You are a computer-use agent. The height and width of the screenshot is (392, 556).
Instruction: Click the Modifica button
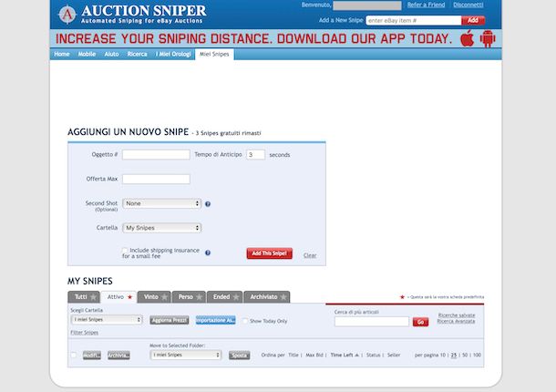pos(92,356)
